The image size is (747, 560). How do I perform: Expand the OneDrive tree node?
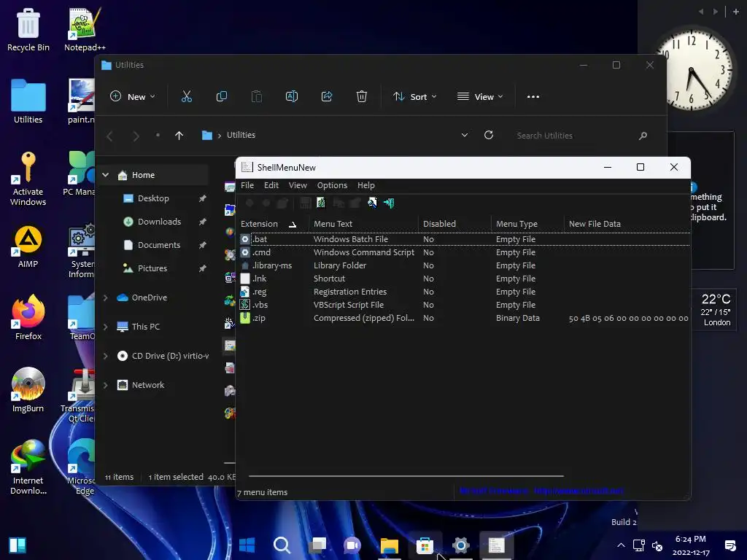tap(105, 297)
